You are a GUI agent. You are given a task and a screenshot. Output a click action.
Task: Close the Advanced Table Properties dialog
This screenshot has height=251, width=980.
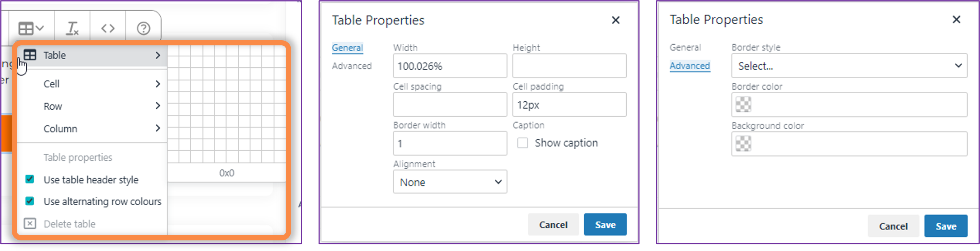click(956, 19)
